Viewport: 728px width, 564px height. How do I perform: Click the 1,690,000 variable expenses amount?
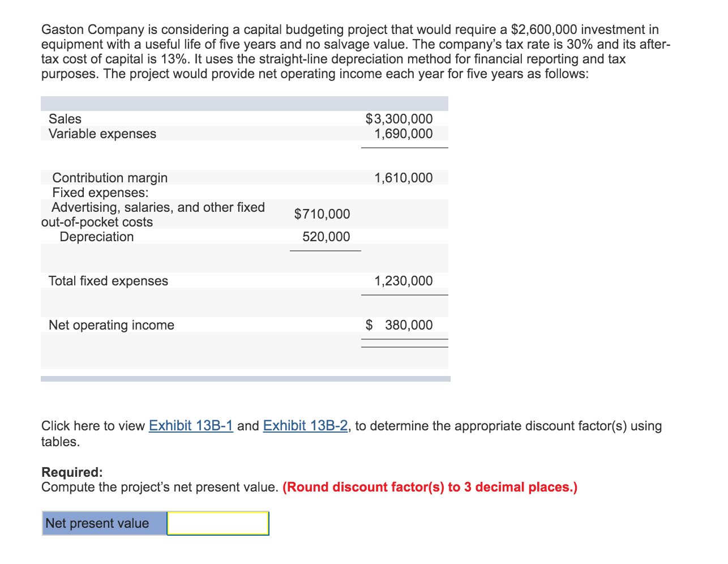point(404,134)
